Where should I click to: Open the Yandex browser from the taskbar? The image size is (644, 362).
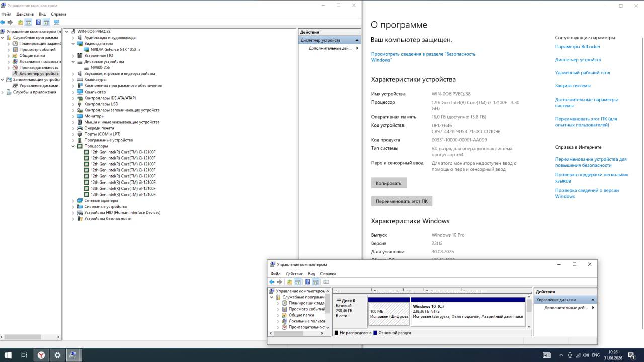coord(41,355)
